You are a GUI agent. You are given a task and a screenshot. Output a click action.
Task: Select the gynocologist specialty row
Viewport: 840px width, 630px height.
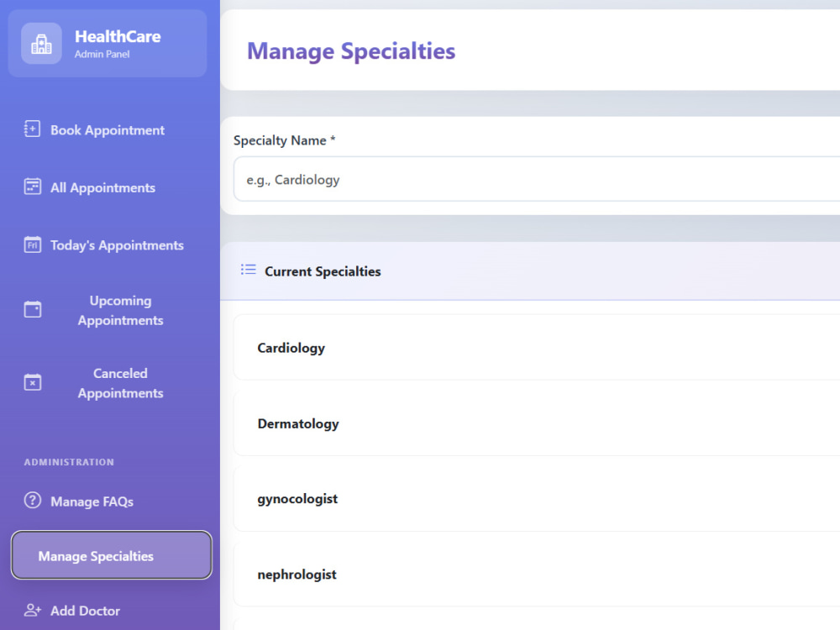click(x=537, y=499)
